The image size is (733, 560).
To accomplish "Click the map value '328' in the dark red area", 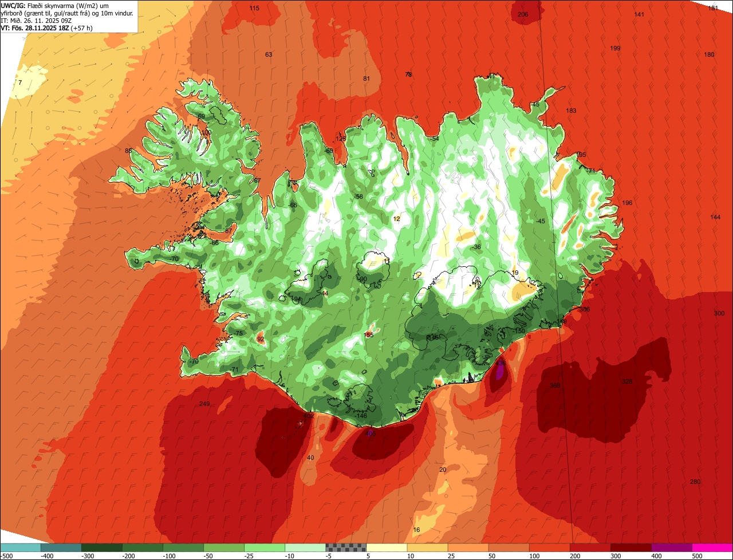I will click(627, 381).
